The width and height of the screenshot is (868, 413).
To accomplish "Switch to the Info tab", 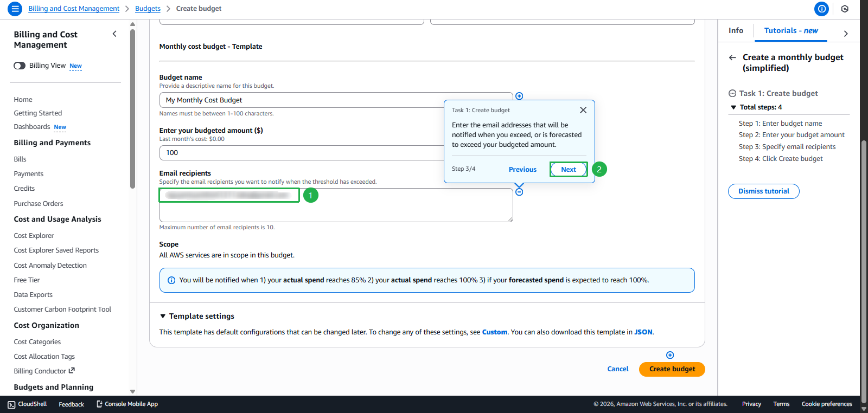I will click(736, 31).
